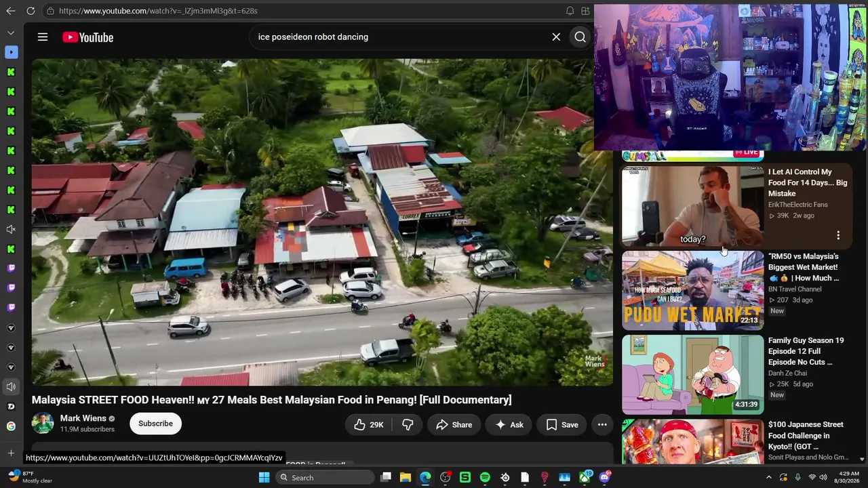Open a new tab with the plus button
Screen dimensions: 868x488
click(x=11, y=453)
